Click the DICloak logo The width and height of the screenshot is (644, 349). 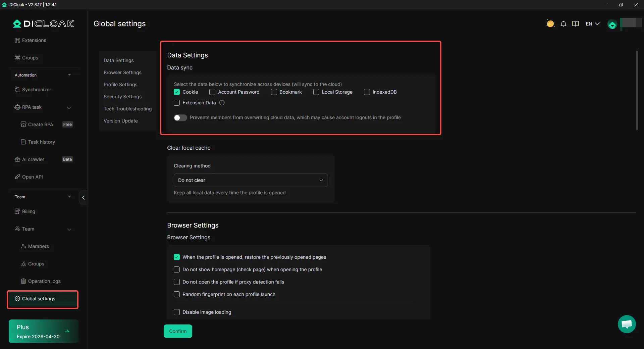44,24
